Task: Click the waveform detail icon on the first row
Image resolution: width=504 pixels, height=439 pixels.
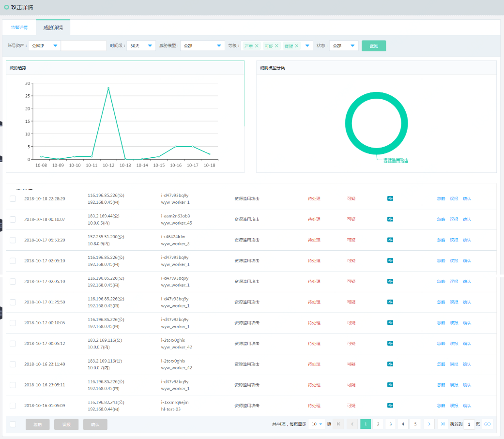Action: click(x=390, y=198)
